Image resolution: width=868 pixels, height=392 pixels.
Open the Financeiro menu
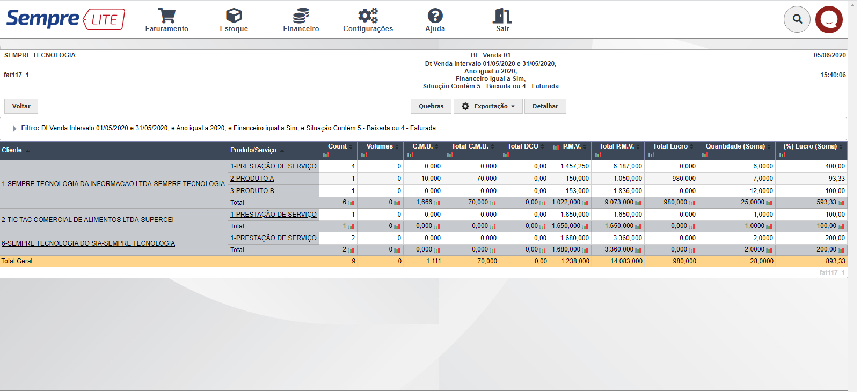pyautogui.click(x=301, y=20)
